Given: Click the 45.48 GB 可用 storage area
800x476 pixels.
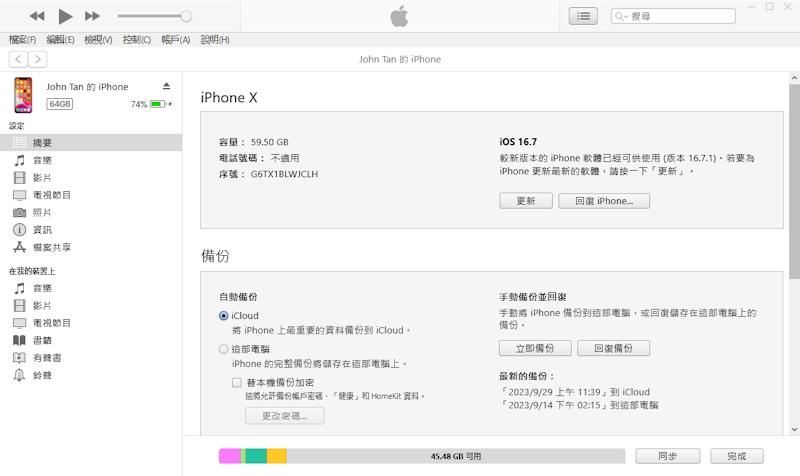Looking at the screenshot, I should point(456,456).
